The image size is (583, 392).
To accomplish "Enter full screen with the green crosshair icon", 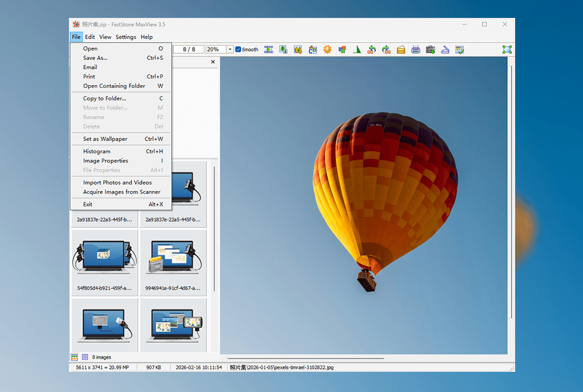I will 507,49.
